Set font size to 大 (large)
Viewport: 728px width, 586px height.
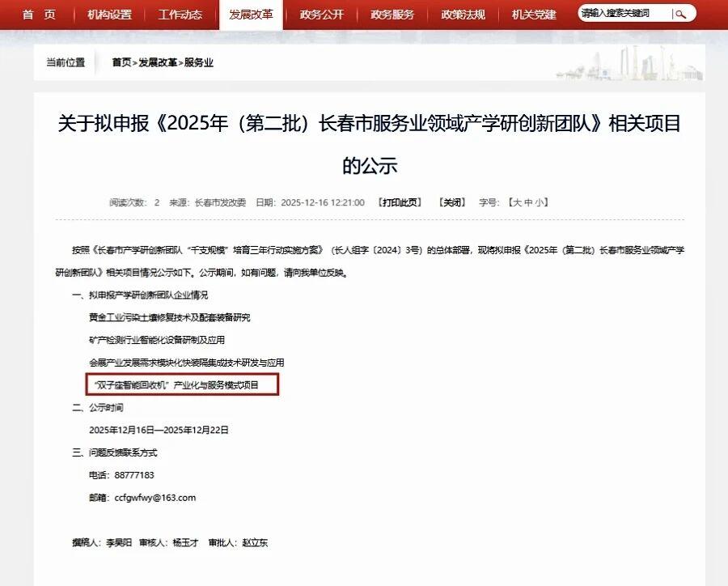pos(516,202)
